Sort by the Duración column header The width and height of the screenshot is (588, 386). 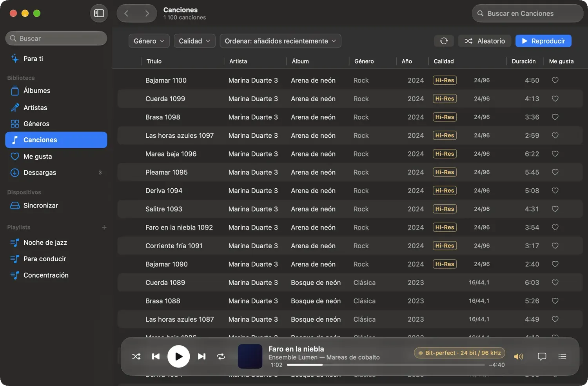(524, 61)
